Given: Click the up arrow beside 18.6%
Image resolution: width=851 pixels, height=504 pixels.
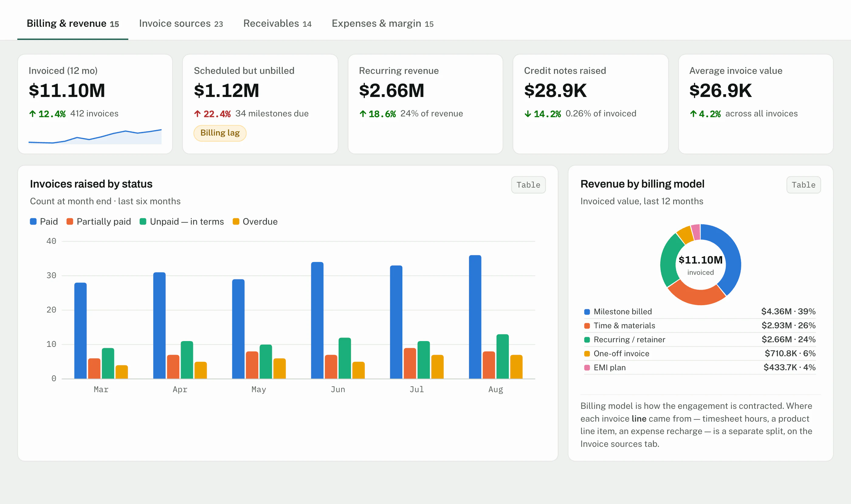Looking at the screenshot, I should click(x=363, y=114).
